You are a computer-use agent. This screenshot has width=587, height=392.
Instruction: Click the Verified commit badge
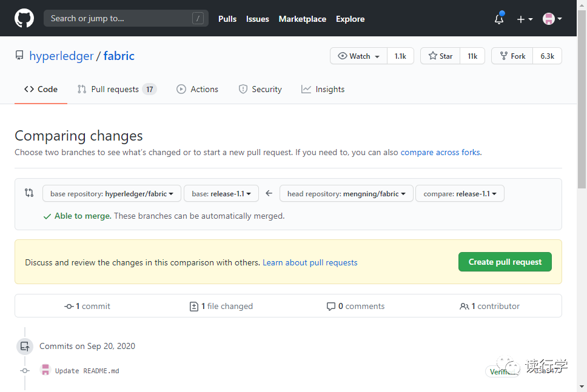coord(502,371)
